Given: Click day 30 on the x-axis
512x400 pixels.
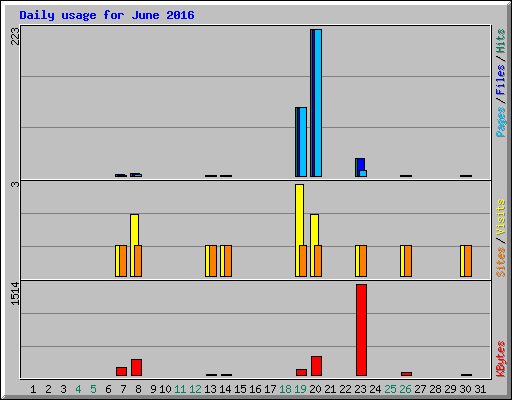Looking at the screenshot, I should point(465,389).
